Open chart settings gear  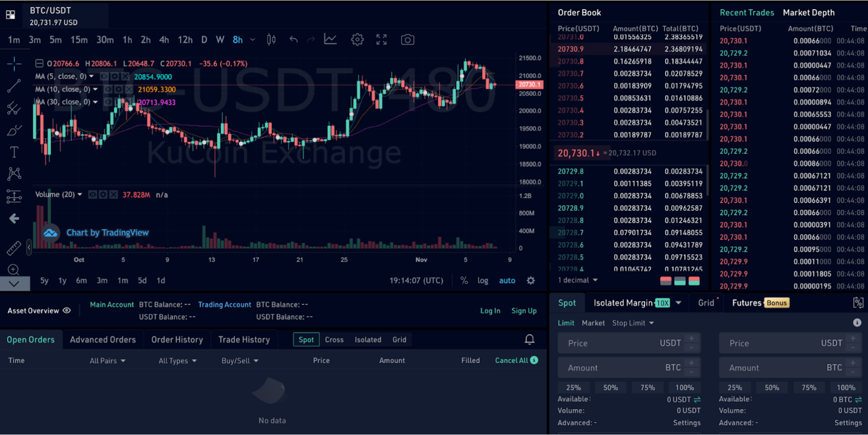click(x=357, y=39)
